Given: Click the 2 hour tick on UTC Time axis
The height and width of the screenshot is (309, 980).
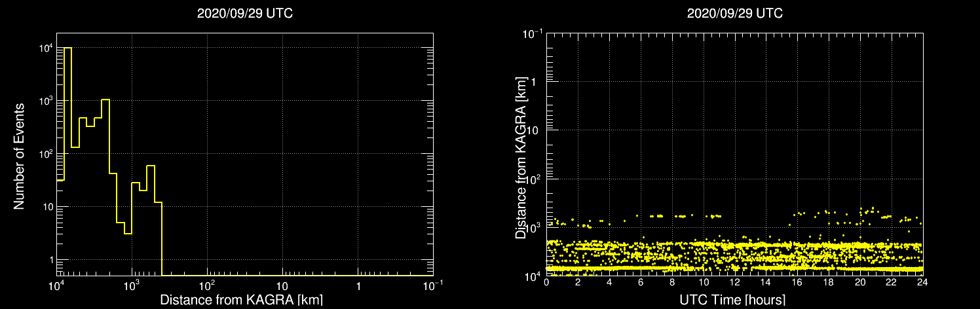Looking at the screenshot, I should (578, 283).
